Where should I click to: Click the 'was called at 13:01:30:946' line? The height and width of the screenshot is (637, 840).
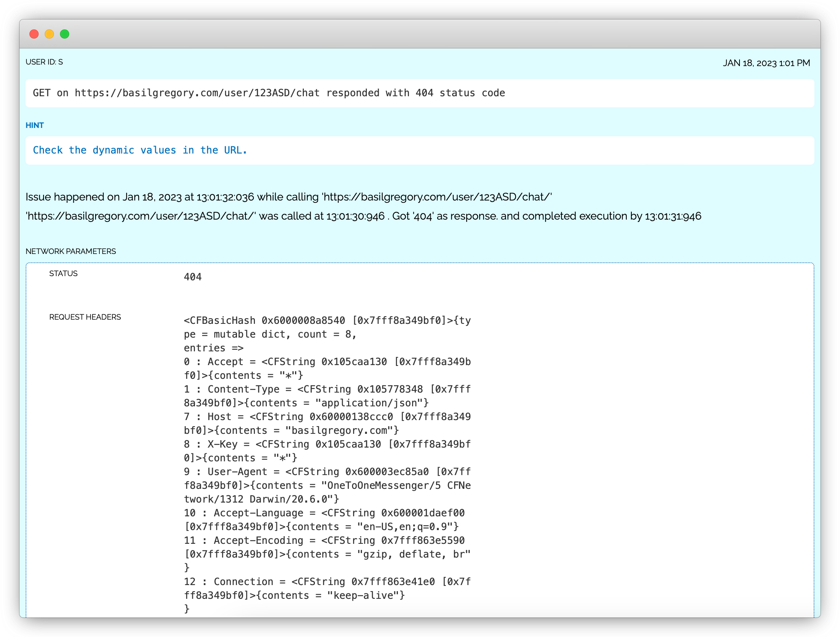[x=363, y=216]
